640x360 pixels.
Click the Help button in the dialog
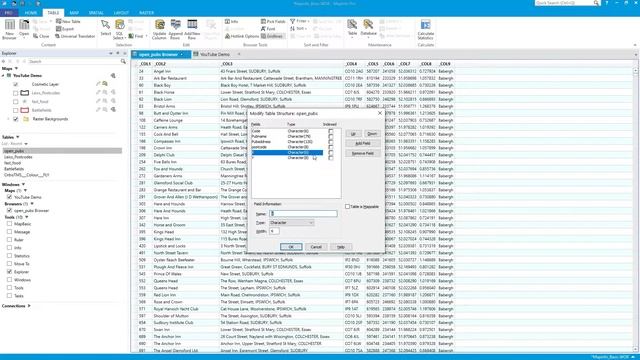point(341,247)
